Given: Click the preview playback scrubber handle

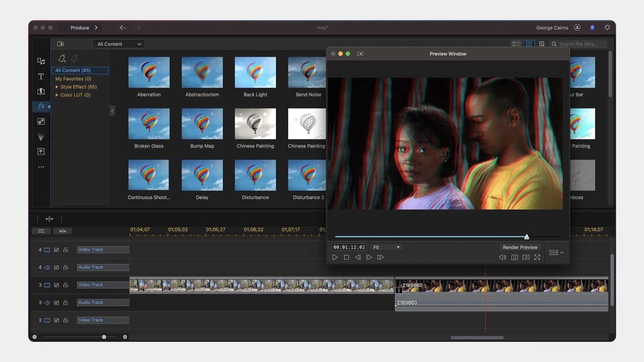Looking at the screenshot, I should (x=526, y=237).
